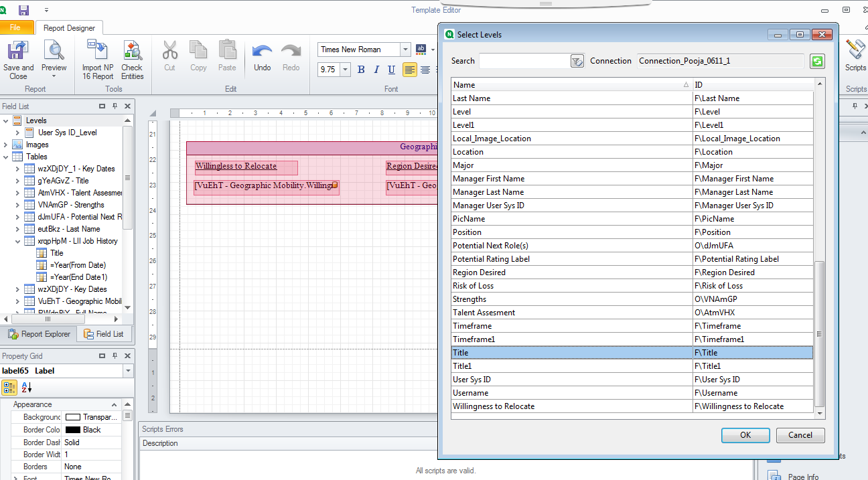Close the Property Grid panel with X
This screenshot has height=480, width=868.
(x=127, y=355)
